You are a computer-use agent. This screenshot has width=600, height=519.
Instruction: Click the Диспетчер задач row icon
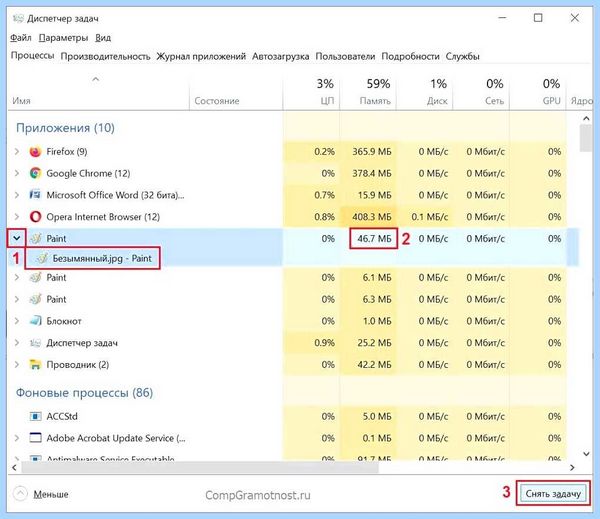click(35, 343)
